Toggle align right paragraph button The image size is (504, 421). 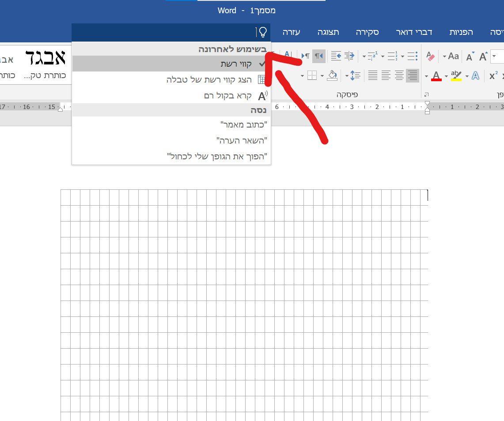413,76
